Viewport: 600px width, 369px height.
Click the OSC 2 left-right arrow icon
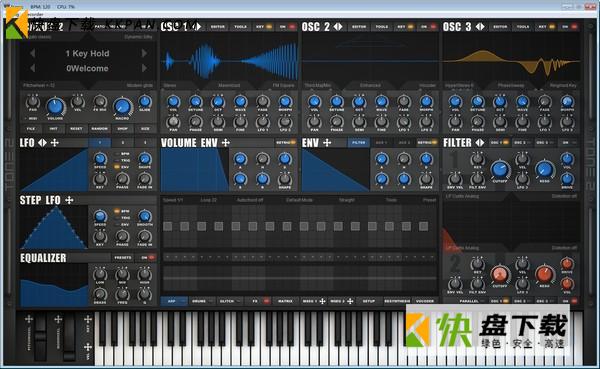[338, 27]
